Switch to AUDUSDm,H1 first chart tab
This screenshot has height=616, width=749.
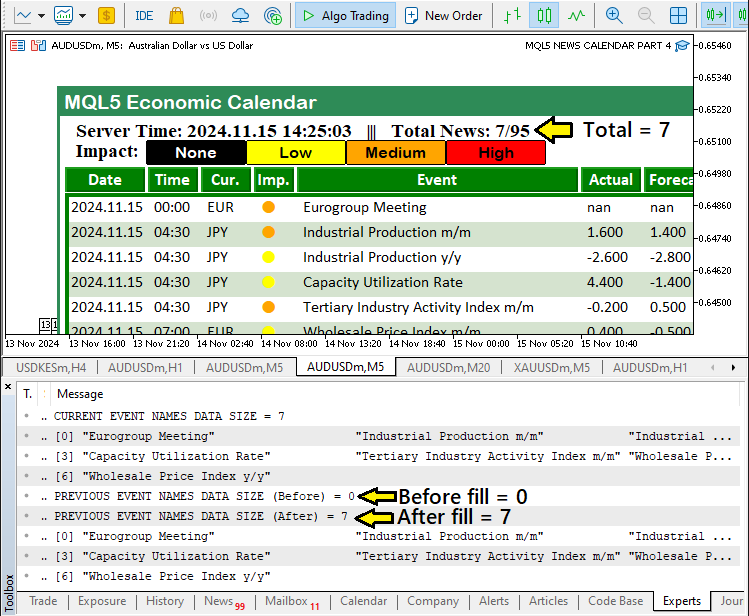pos(145,368)
